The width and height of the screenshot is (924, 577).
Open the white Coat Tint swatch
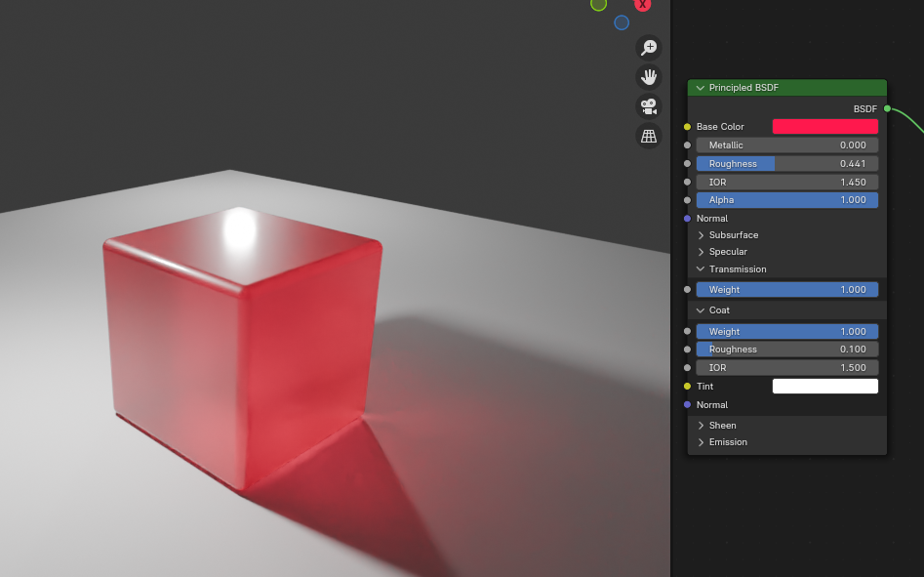coord(824,387)
